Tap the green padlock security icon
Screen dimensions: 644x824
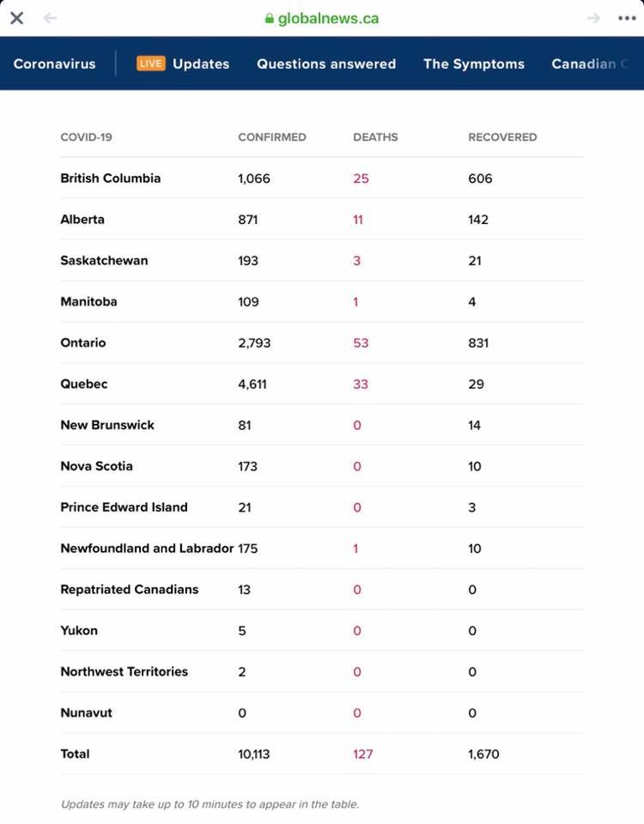point(270,19)
